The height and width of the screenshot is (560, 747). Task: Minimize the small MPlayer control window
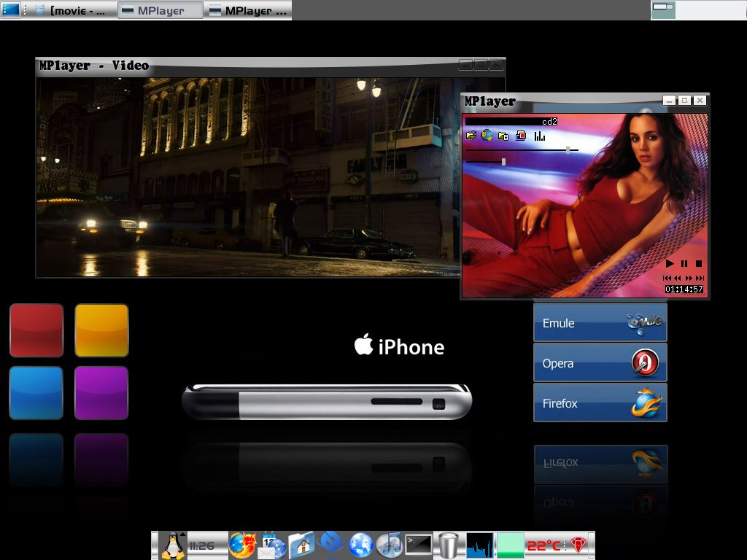pyautogui.click(x=670, y=101)
